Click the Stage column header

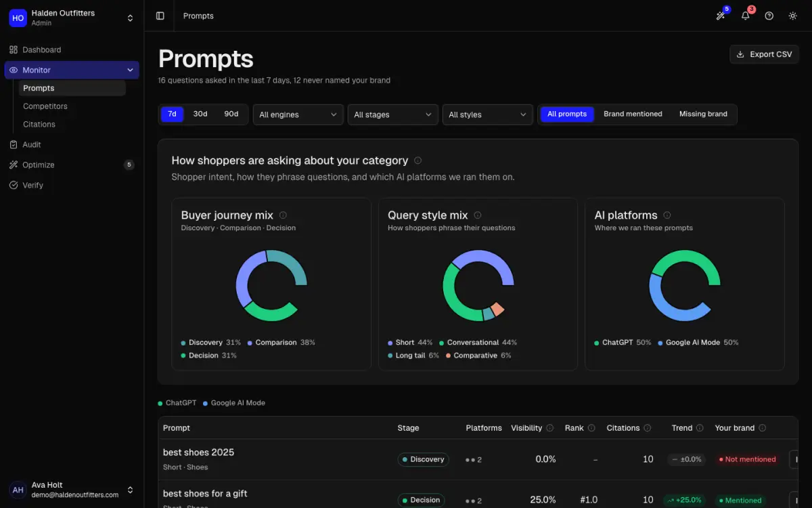click(x=408, y=428)
